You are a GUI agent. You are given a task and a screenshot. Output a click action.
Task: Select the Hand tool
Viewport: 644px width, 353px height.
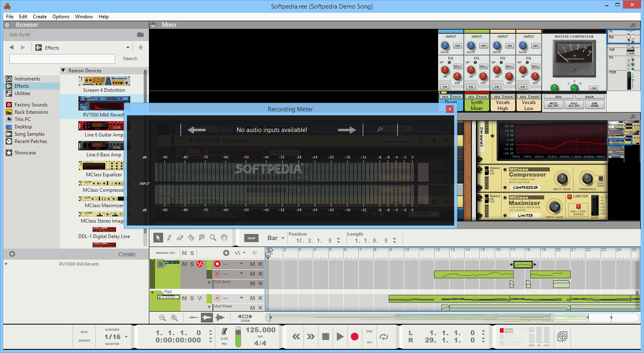tap(224, 238)
